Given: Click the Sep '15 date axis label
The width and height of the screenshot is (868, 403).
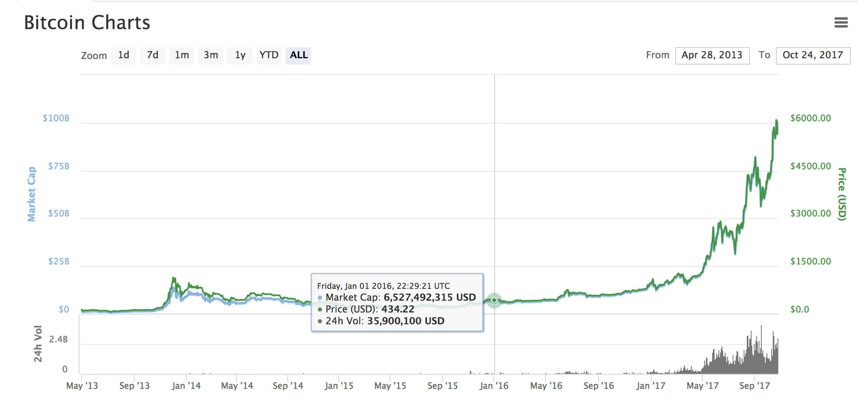Looking at the screenshot, I should pos(443,386).
